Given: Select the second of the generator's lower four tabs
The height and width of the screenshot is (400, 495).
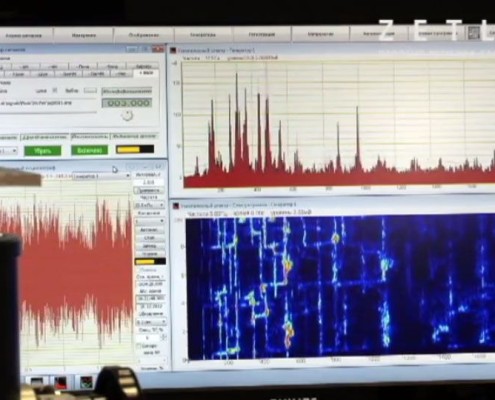Looking at the screenshot, I should pos(45,137).
